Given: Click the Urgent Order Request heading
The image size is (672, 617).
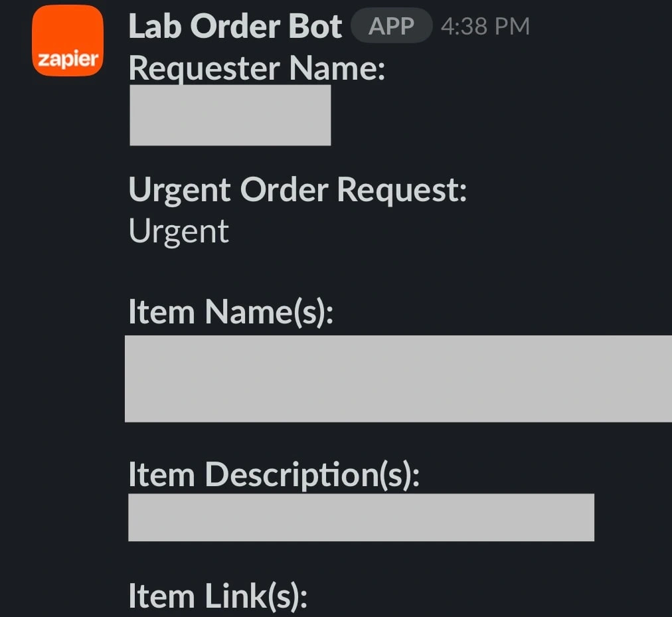Looking at the screenshot, I should tap(297, 190).
